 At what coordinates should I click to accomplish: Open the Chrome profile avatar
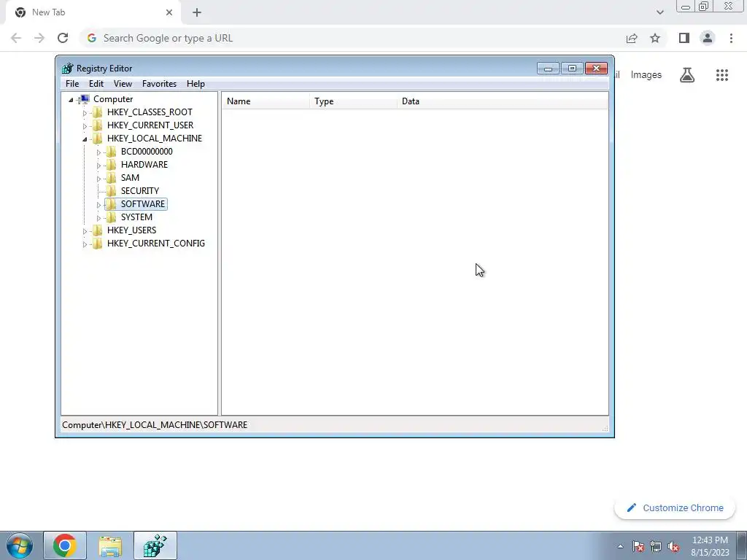point(708,38)
